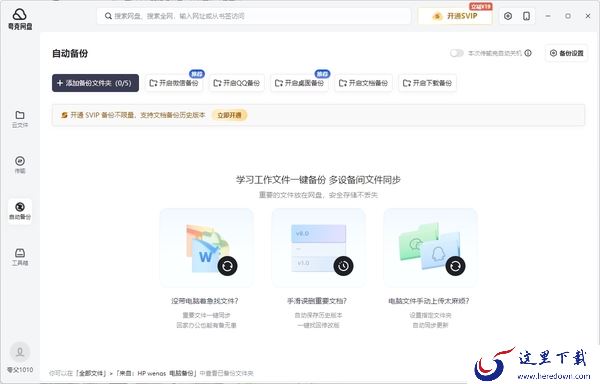The height and width of the screenshot is (384, 600).
Task: Focus the search netdisk input field
Action: [254, 16]
